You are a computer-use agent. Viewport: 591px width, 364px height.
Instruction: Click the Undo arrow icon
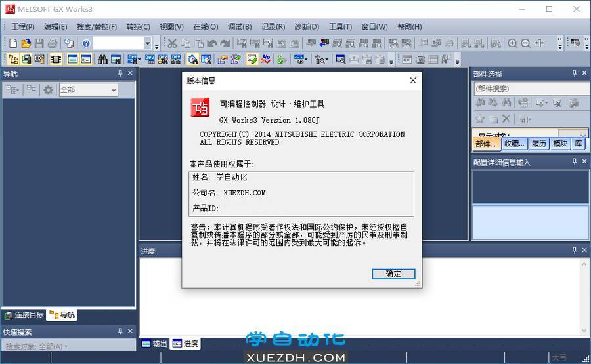click(x=212, y=43)
